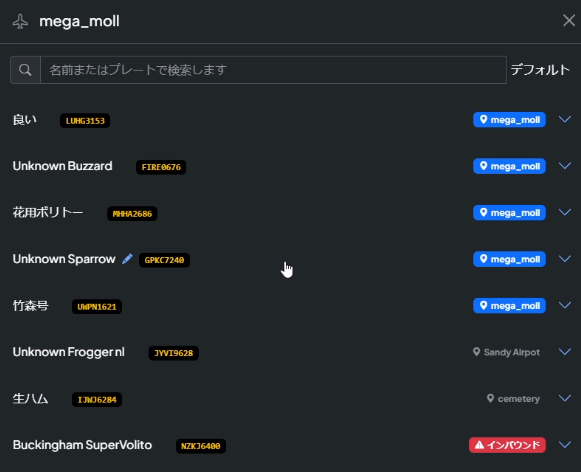Image resolution: width=581 pixels, height=472 pixels.
Task: Select the Unknown Sparrow list entry
Action: [x=290, y=259]
